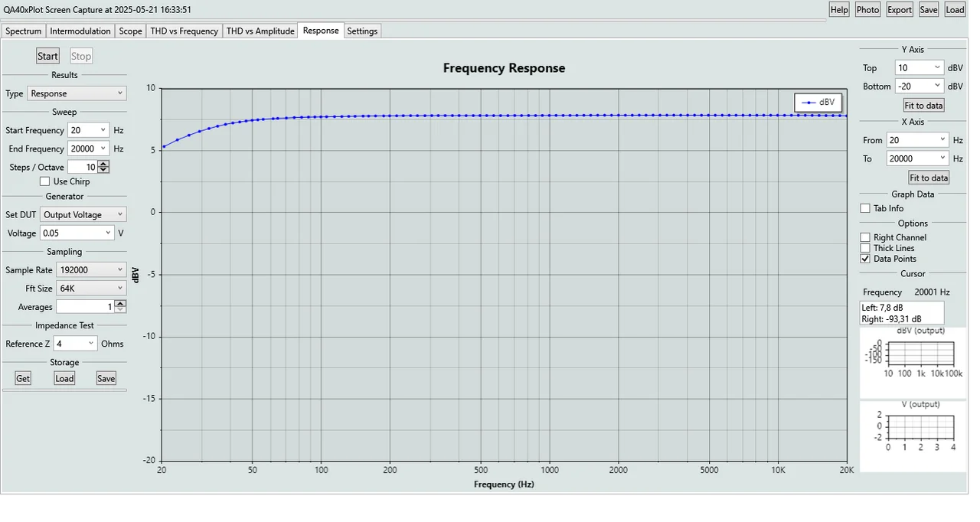980x522 pixels.
Task: Start the frequency sweep
Action: (x=47, y=55)
